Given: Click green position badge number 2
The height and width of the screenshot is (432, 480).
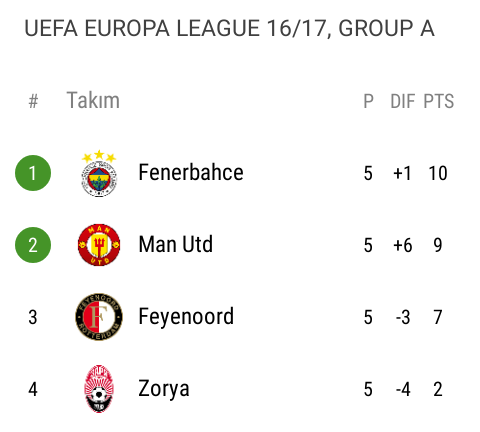Looking at the screenshot, I should (x=33, y=245).
